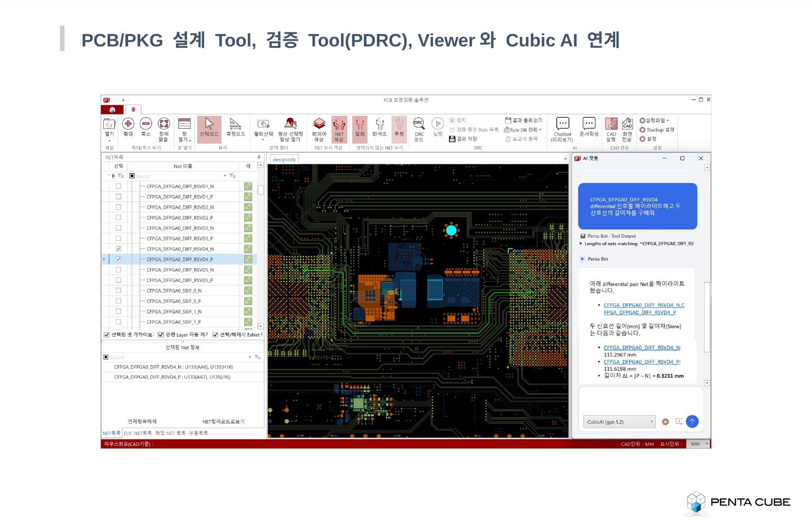The image size is (812, 527).
Task: Open Chatbot (미리보기)
Action: click(563, 129)
